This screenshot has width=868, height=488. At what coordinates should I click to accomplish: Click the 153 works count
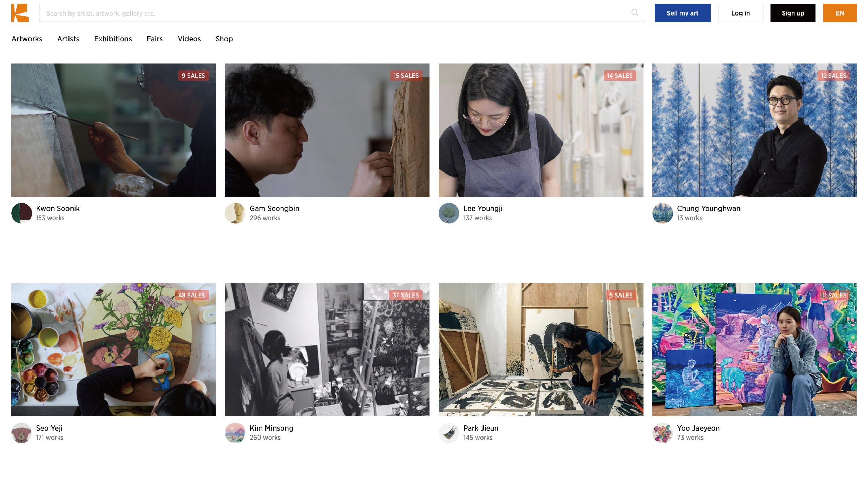tap(50, 218)
